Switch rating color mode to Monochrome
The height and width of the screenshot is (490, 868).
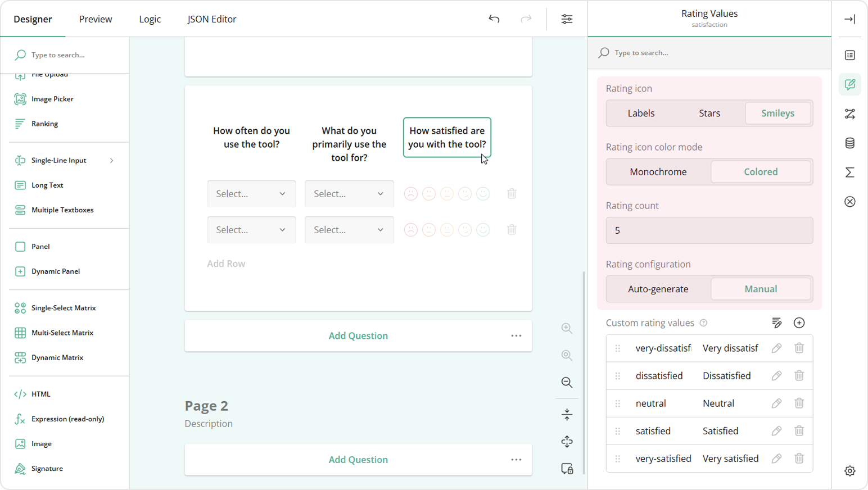658,172
